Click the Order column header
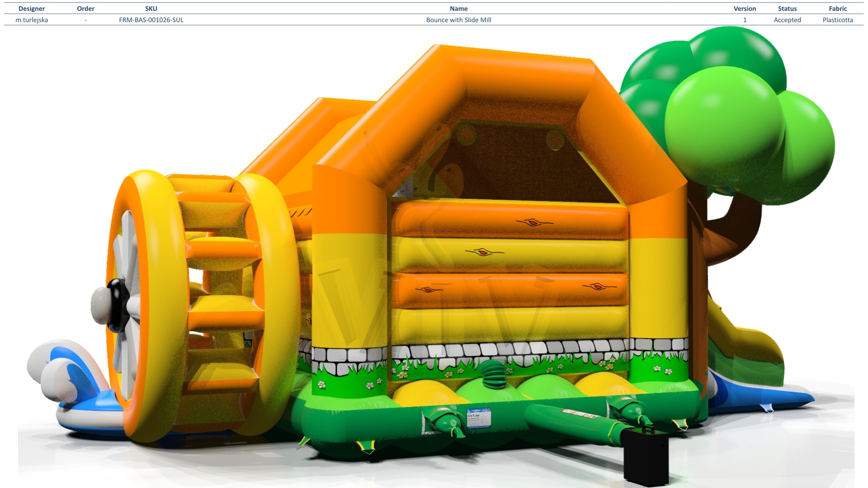The height and width of the screenshot is (488, 868). (85, 9)
